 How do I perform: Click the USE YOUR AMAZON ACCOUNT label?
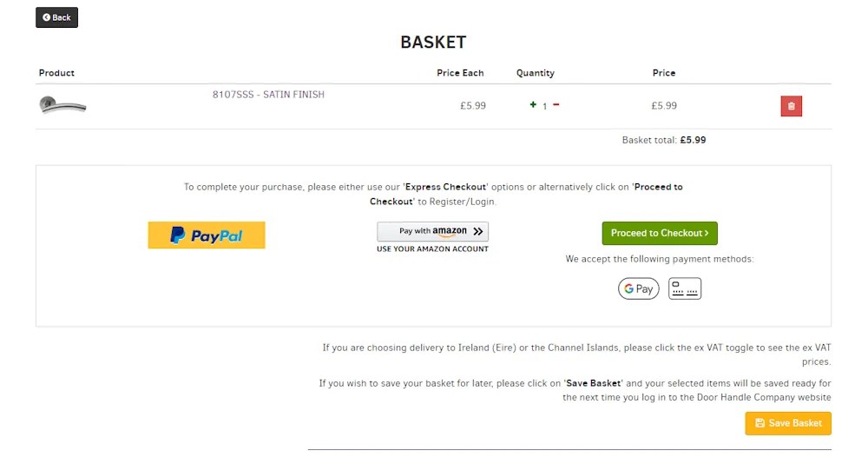[x=432, y=249]
